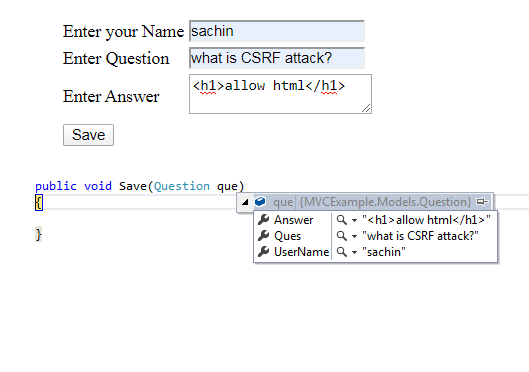Click the void keyword in code

point(98,186)
